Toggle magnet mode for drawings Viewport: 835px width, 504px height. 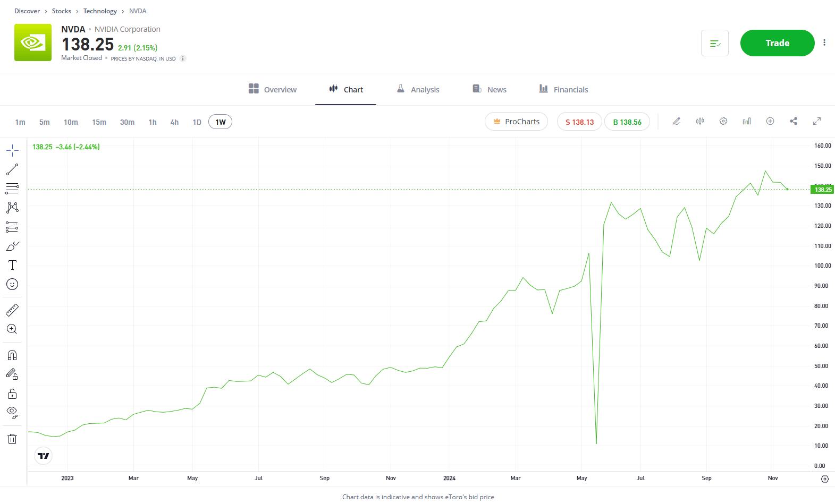(12, 355)
